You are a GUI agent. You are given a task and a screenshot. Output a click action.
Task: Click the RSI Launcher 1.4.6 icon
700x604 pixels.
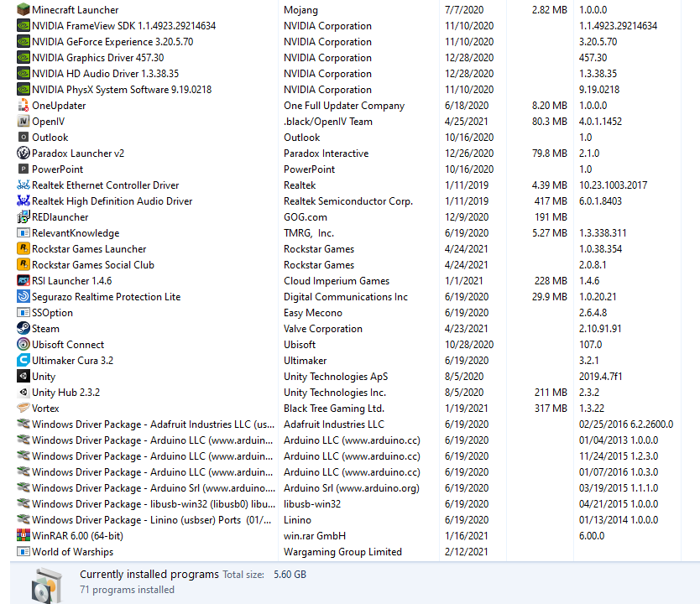(24, 280)
